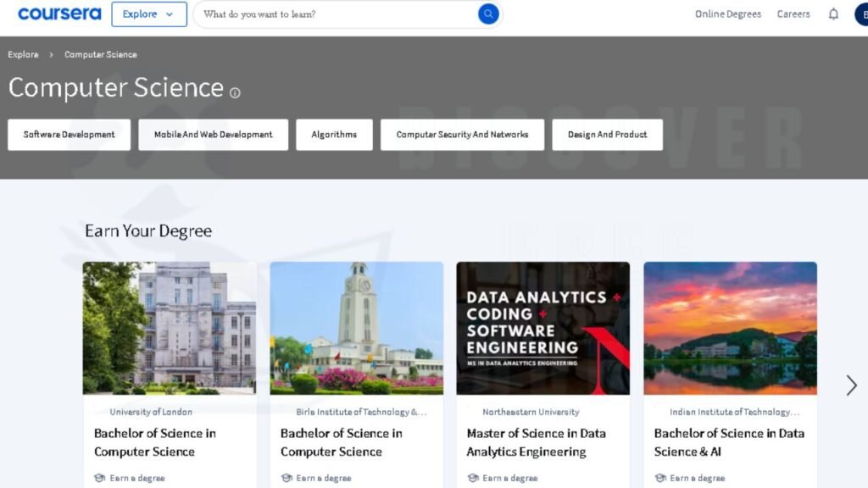Viewport: 868px width, 488px height.
Task: Open the notifications bell
Action: tap(833, 14)
